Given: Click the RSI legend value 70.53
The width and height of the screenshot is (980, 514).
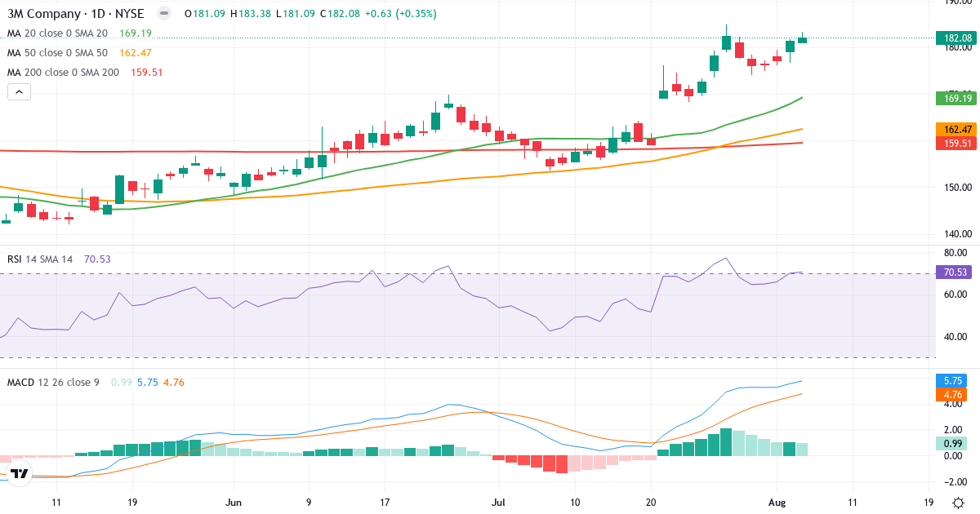Looking at the screenshot, I should [x=97, y=259].
